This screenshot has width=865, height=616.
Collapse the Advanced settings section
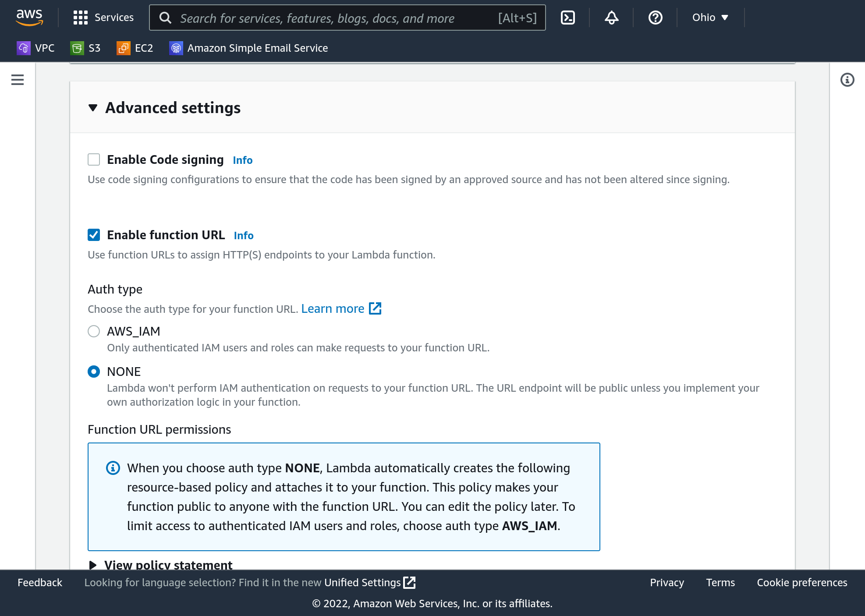pos(92,107)
